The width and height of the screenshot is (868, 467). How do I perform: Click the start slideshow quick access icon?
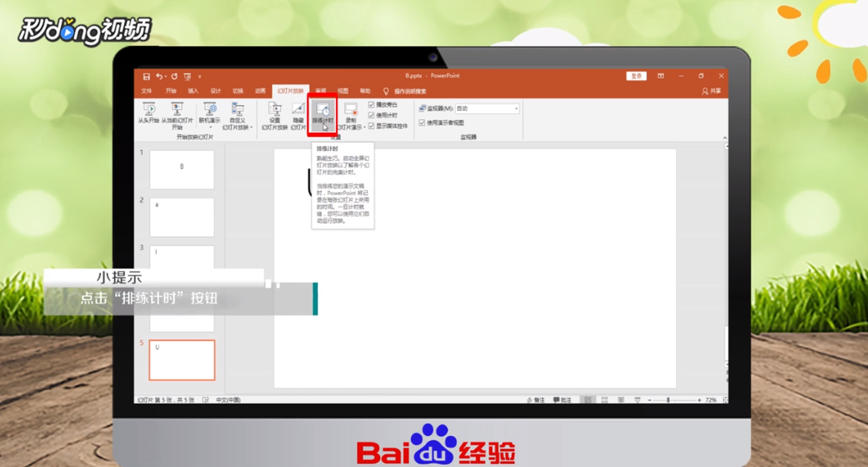tap(187, 77)
